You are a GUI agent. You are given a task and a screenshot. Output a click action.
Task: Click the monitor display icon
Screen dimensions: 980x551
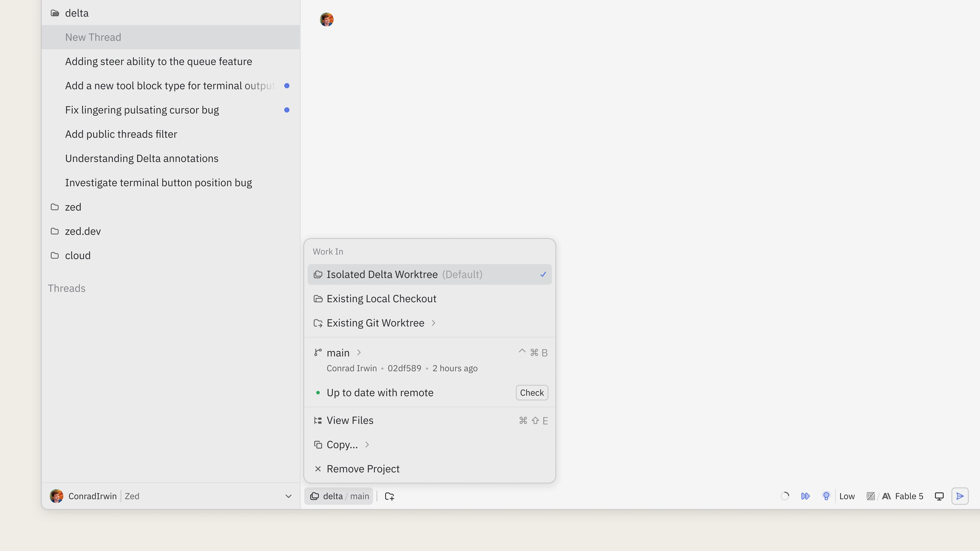click(x=939, y=496)
